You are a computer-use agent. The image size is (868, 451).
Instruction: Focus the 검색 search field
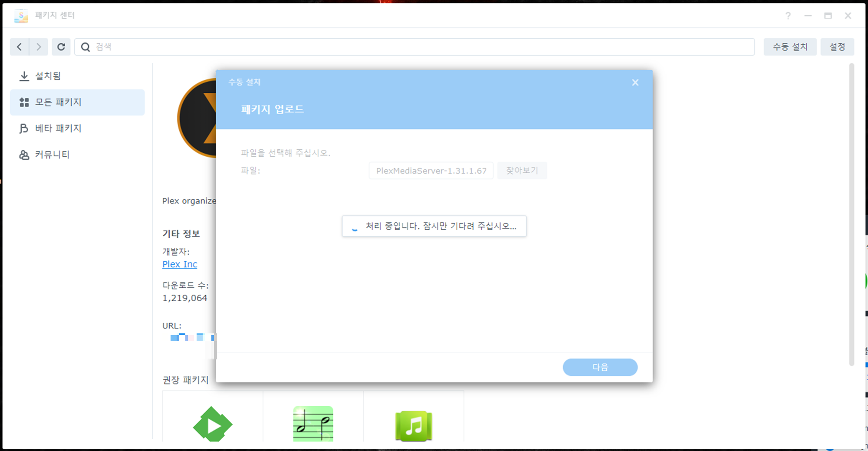[x=414, y=47]
